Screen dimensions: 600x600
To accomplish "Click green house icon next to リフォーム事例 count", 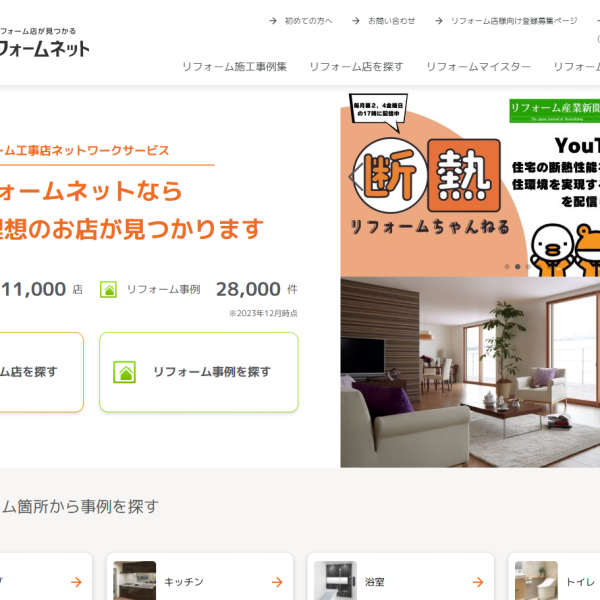I will (x=108, y=289).
